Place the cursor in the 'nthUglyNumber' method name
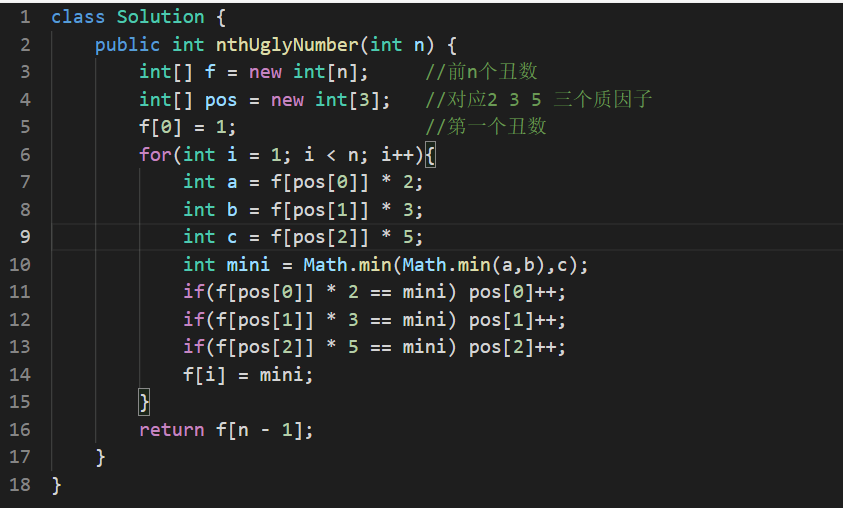The width and height of the screenshot is (843, 508). pyautogui.click(x=287, y=45)
